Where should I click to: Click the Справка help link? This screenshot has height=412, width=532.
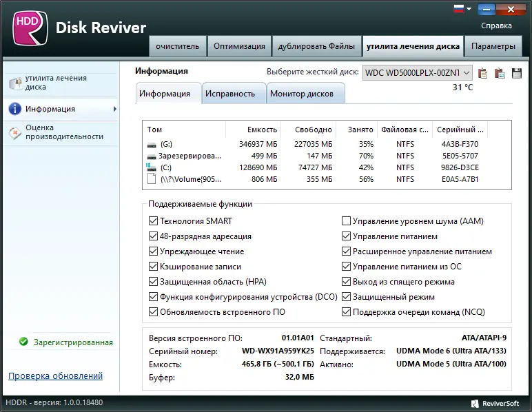(x=496, y=25)
